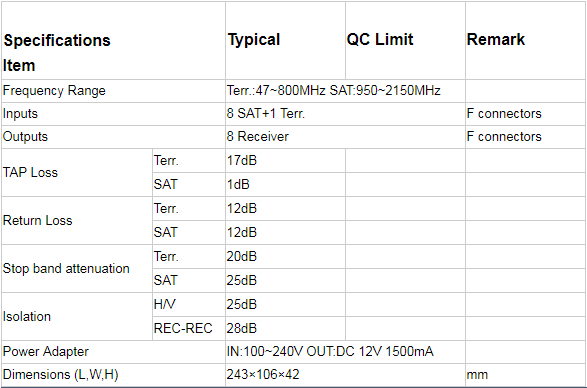Click the TAP Loss row label
587x388 pixels.
tap(30, 172)
